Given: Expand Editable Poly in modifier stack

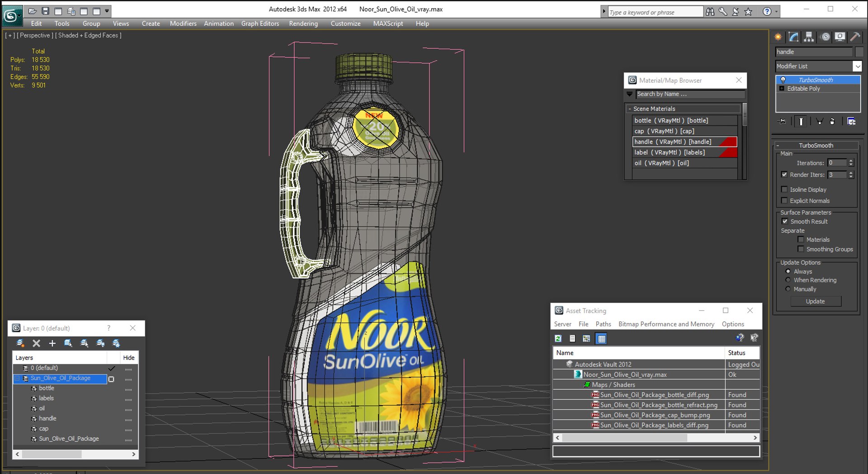Looking at the screenshot, I should 782,89.
